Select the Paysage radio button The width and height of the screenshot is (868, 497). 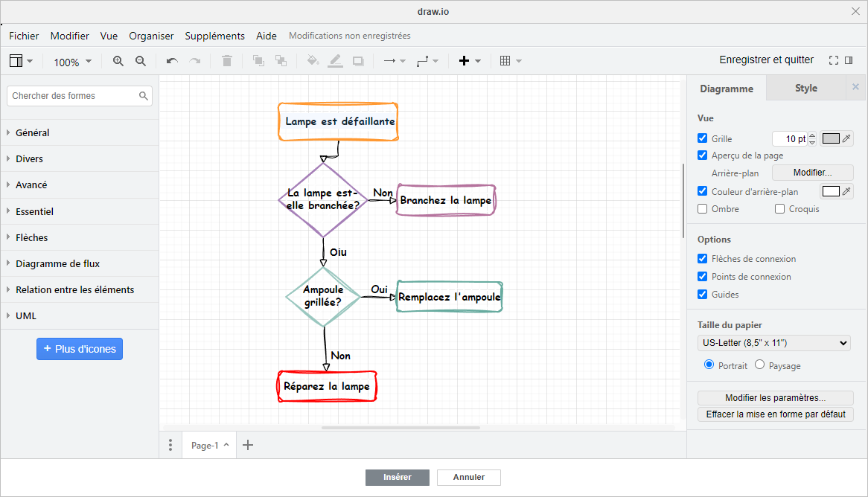pos(761,365)
